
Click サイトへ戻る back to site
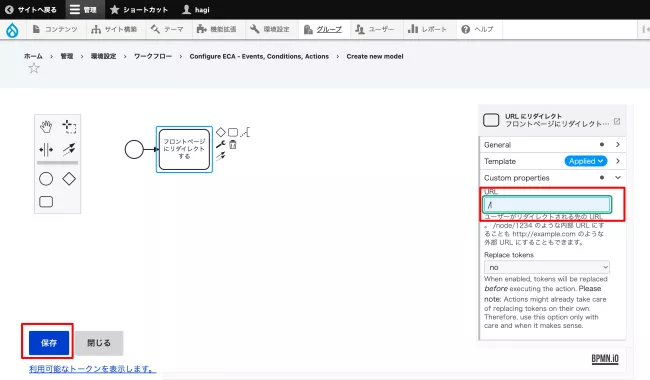[31, 10]
